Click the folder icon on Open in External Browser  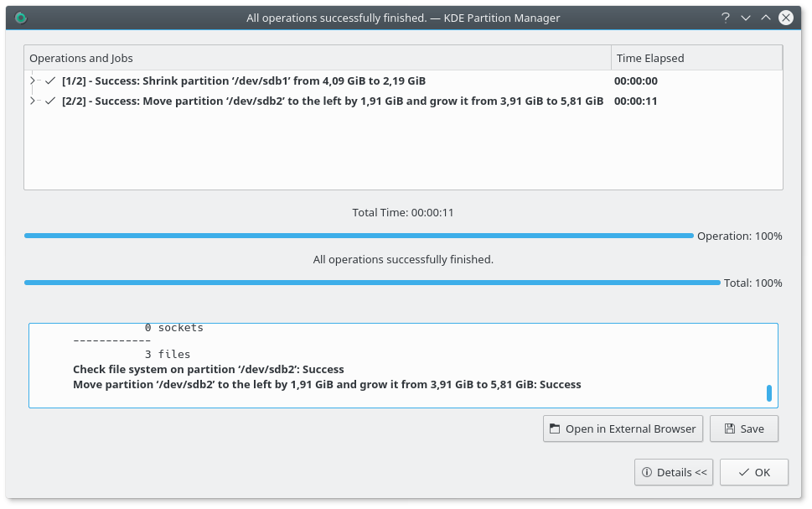coord(554,428)
